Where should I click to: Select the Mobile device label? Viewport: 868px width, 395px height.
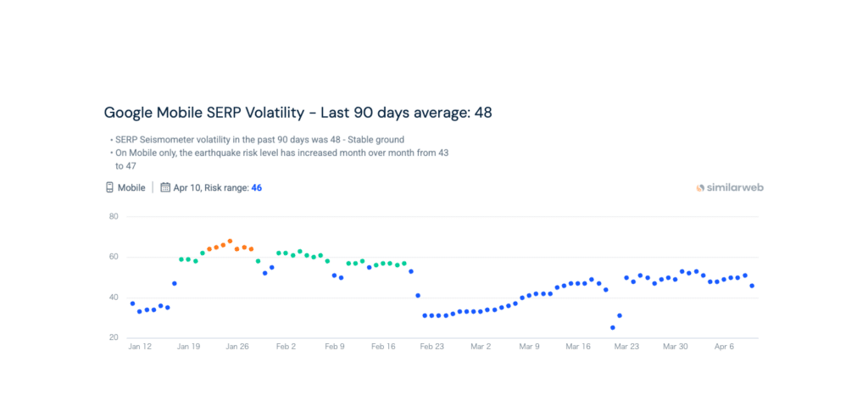pyautogui.click(x=131, y=187)
